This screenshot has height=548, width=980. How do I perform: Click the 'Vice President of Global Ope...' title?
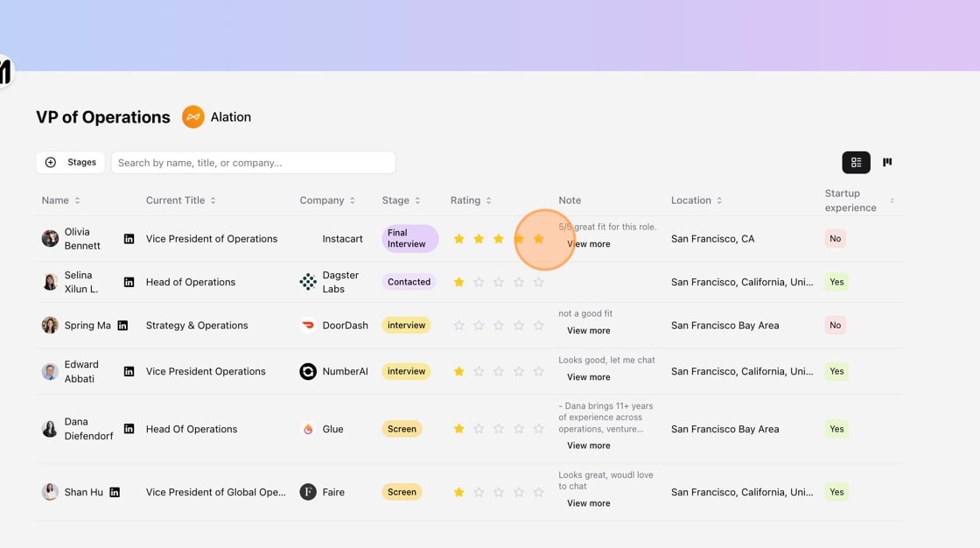pos(215,492)
